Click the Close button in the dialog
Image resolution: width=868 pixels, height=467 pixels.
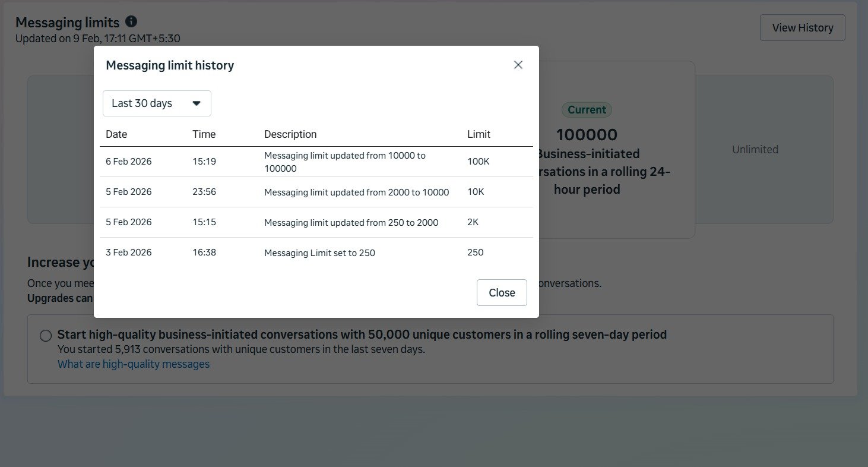(x=502, y=292)
